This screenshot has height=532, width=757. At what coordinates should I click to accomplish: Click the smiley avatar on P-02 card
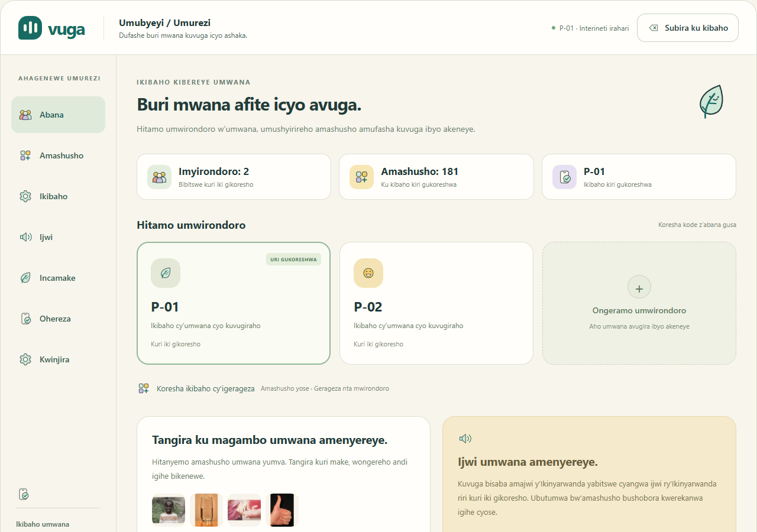[x=368, y=273]
